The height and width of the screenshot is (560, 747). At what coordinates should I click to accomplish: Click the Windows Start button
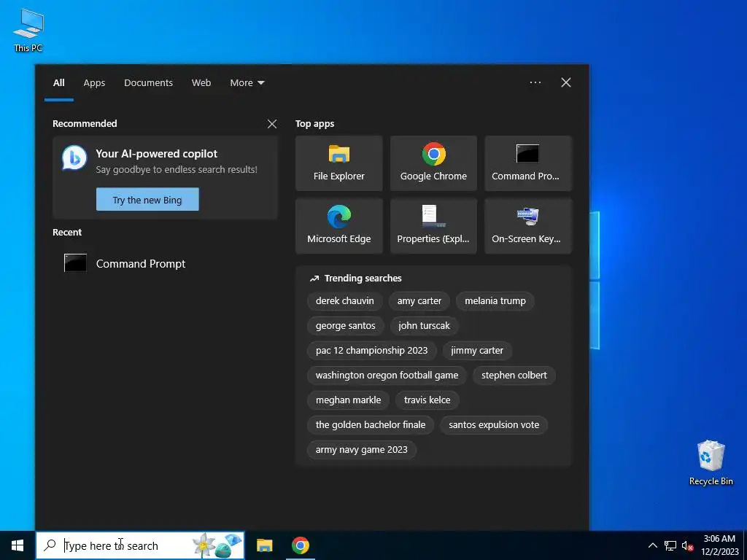coord(18,545)
